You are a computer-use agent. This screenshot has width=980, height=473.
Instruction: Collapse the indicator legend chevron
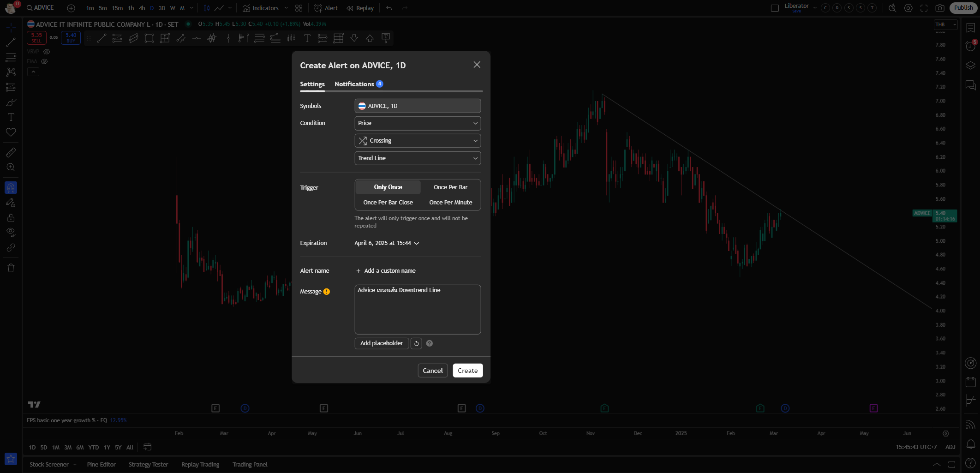click(33, 72)
